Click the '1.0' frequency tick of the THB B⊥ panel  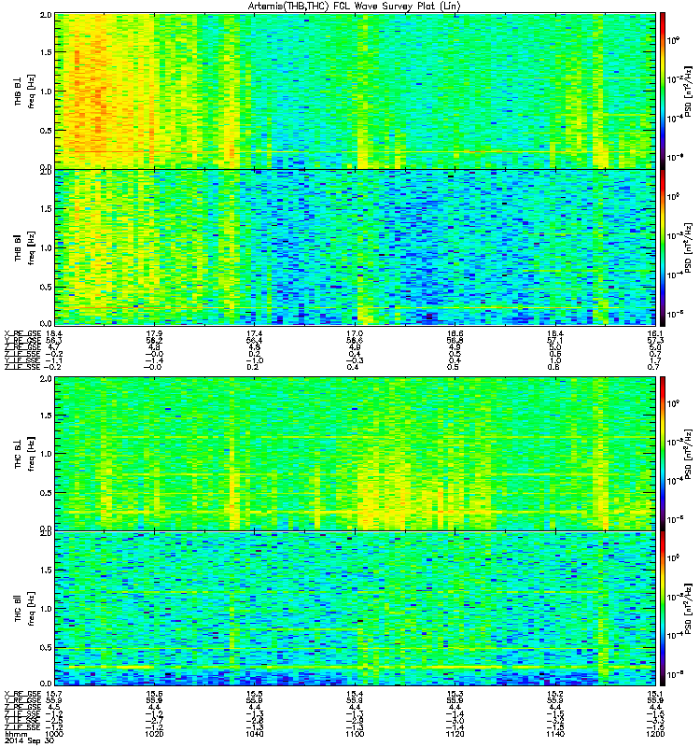(x=46, y=92)
